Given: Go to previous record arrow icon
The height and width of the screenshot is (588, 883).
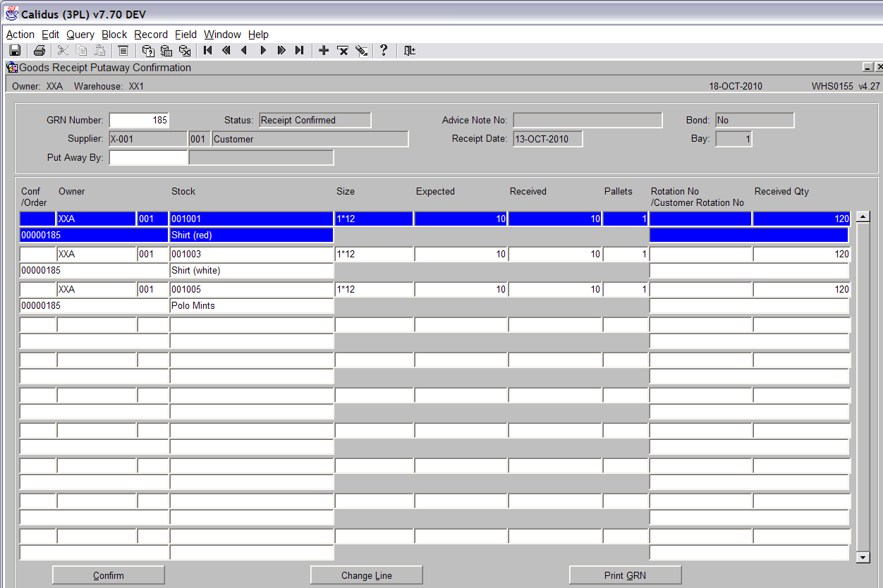Looking at the screenshot, I should 245,50.
